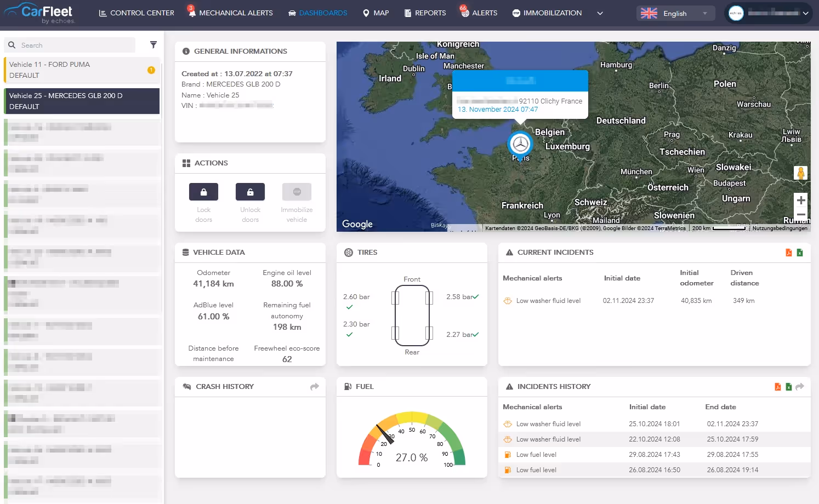Open the English language dropdown

(675, 13)
